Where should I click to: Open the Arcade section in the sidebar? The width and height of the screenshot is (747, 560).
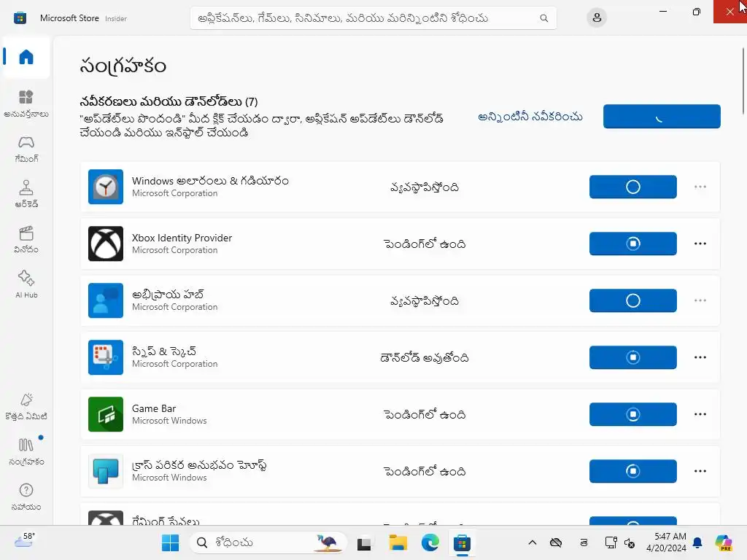[26, 194]
